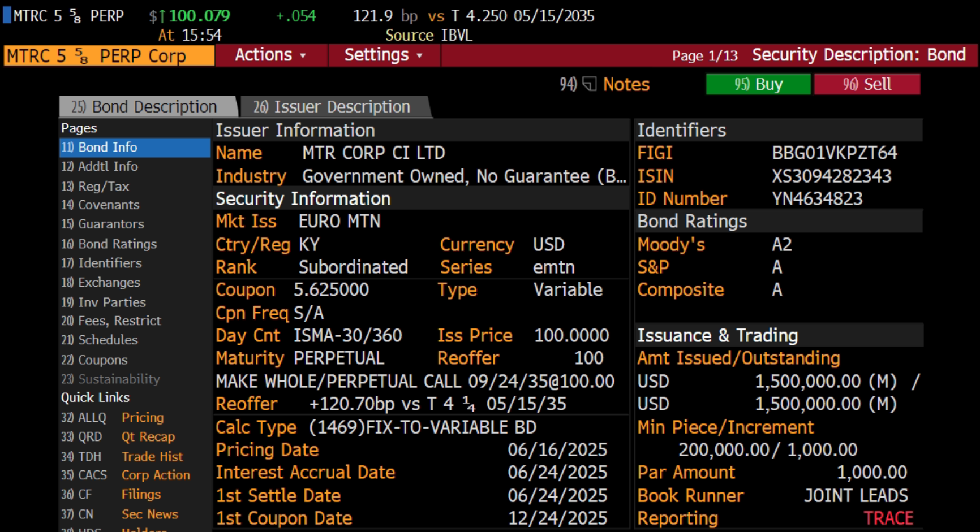The width and height of the screenshot is (980, 532).
Task: Click the Pricing Date 06/16/2025
Action: click(557, 450)
